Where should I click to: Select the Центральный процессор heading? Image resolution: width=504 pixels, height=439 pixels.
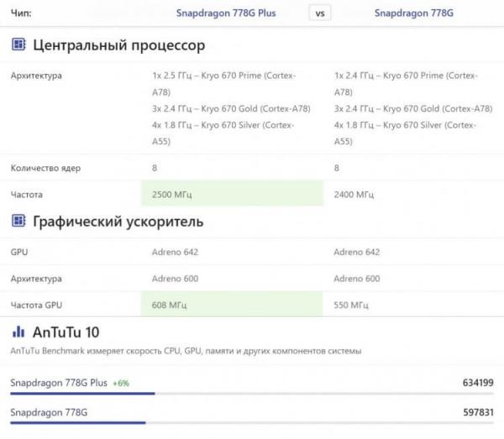coord(119,45)
